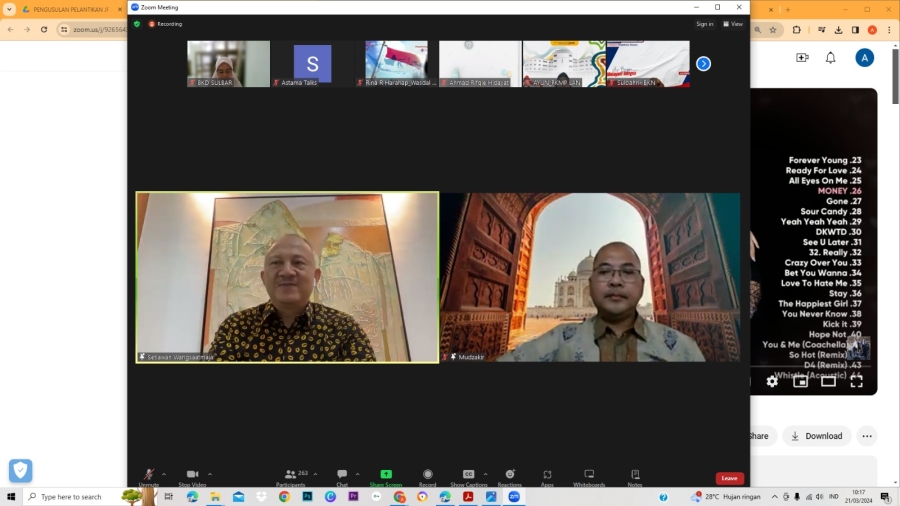The width and height of the screenshot is (900, 506).
Task: Toggle theater mode in video player
Action: point(828,381)
